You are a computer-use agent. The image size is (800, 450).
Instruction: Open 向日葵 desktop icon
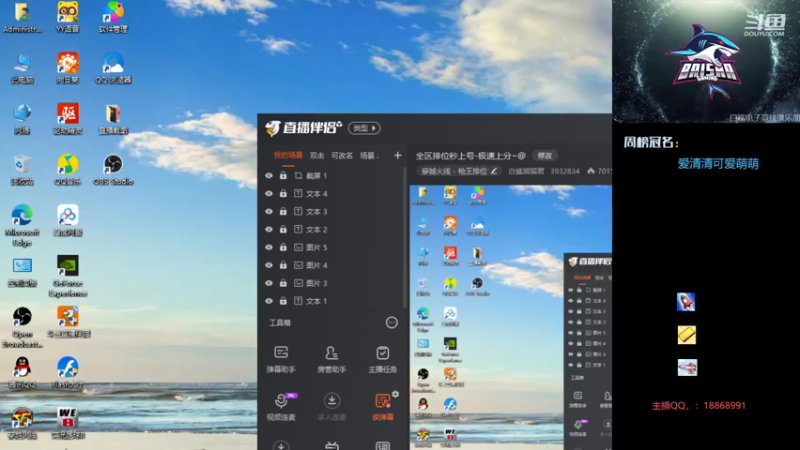pos(67,68)
